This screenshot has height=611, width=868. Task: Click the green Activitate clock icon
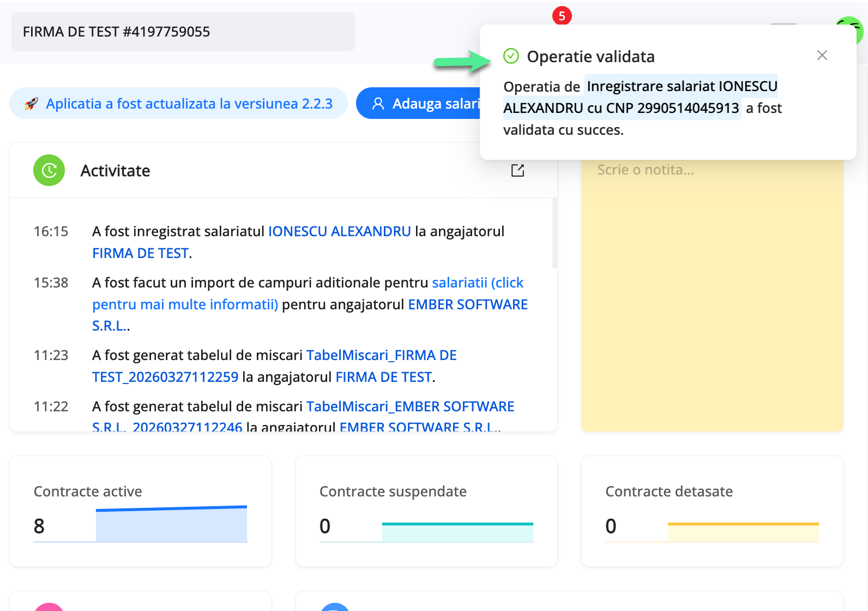[x=49, y=170]
